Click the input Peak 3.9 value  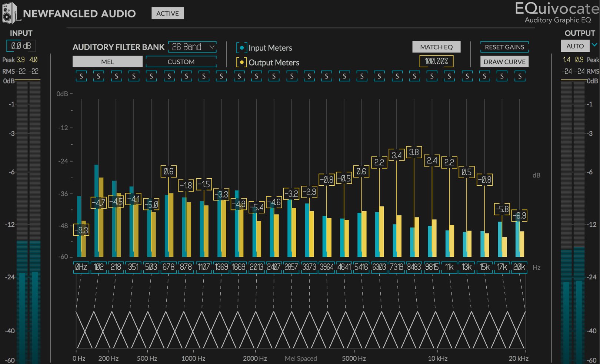(20, 60)
